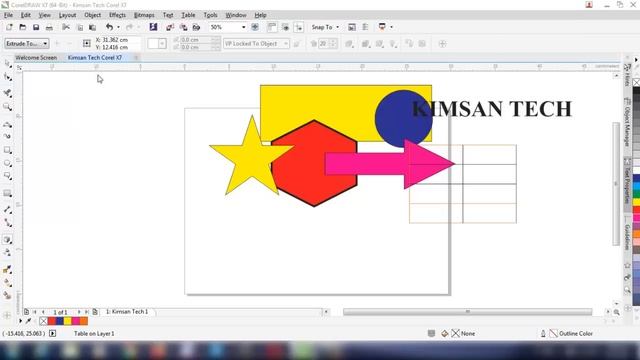Select the Zoom tool in toolbox
This screenshot has width=640, height=360.
pyautogui.click(x=7, y=107)
